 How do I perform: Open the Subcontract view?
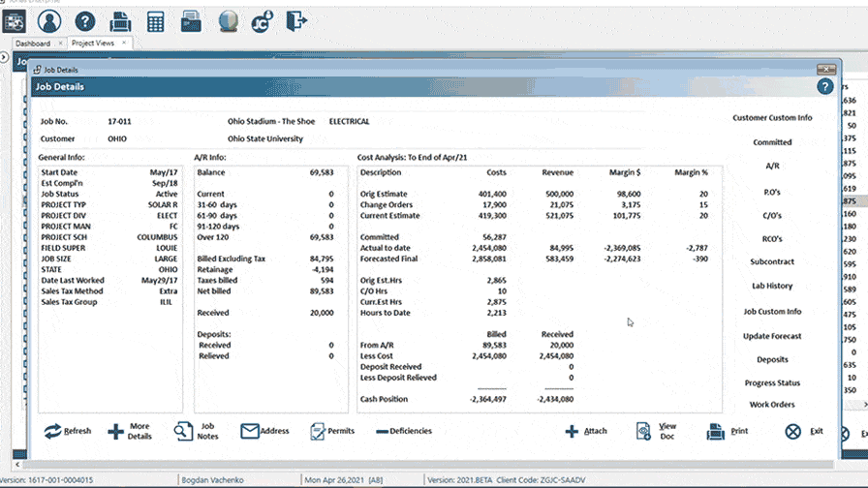pos(772,261)
